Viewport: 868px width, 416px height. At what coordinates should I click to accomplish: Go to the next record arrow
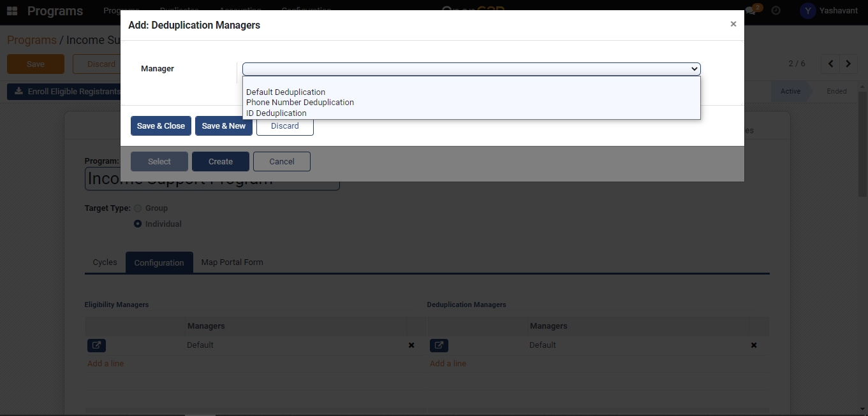coord(848,64)
